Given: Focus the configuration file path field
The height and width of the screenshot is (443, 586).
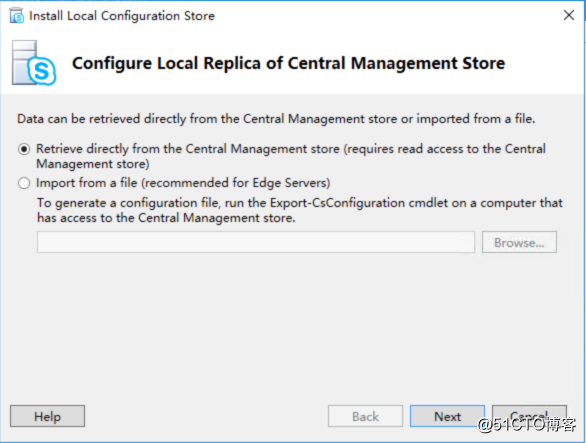Looking at the screenshot, I should click(x=256, y=242).
